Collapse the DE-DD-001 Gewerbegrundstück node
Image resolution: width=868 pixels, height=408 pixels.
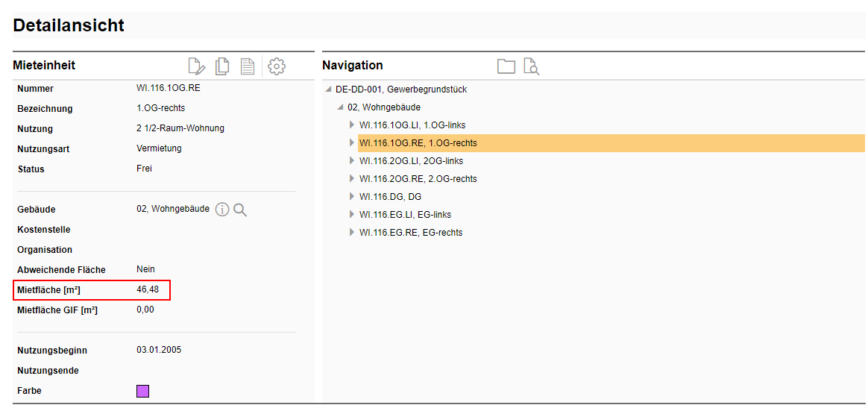coord(329,90)
